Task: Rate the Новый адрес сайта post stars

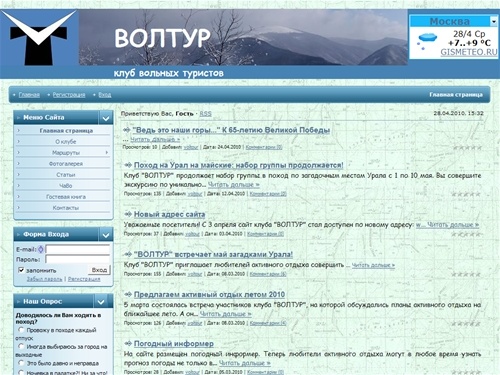Action: point(466,234)
